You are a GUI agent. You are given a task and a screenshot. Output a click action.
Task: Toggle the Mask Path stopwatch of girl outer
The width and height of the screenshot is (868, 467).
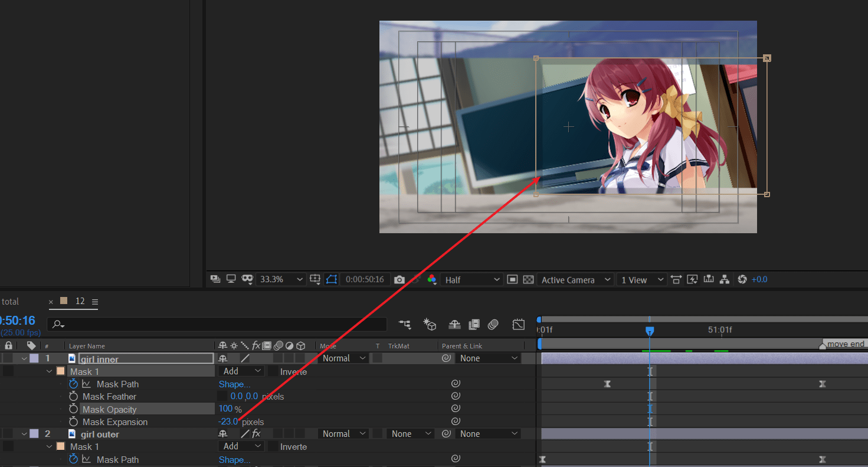tap(73, 459)
